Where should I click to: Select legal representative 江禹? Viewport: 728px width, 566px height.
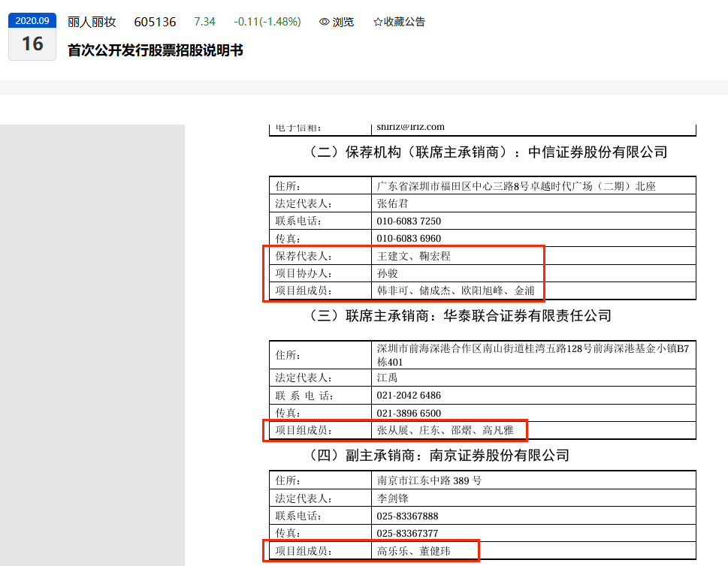coord(387,378)
